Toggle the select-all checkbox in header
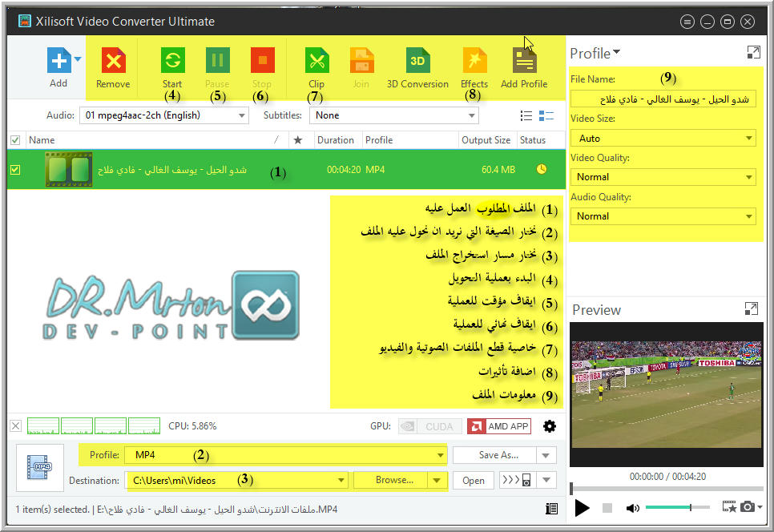Screen dimensions: 774x532 tap(15, 140)
